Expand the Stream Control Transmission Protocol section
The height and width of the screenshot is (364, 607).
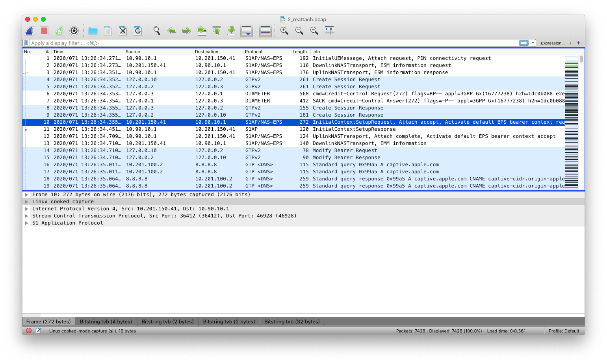28,215
